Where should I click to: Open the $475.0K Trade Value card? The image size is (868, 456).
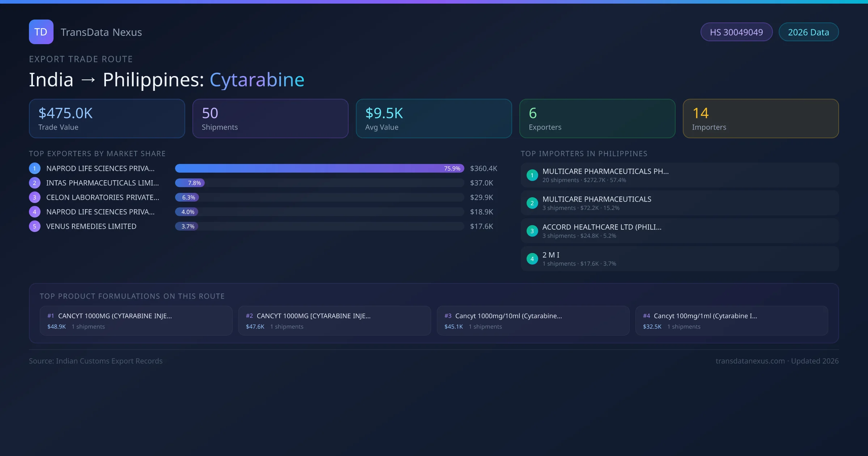(x=107, y=119)
